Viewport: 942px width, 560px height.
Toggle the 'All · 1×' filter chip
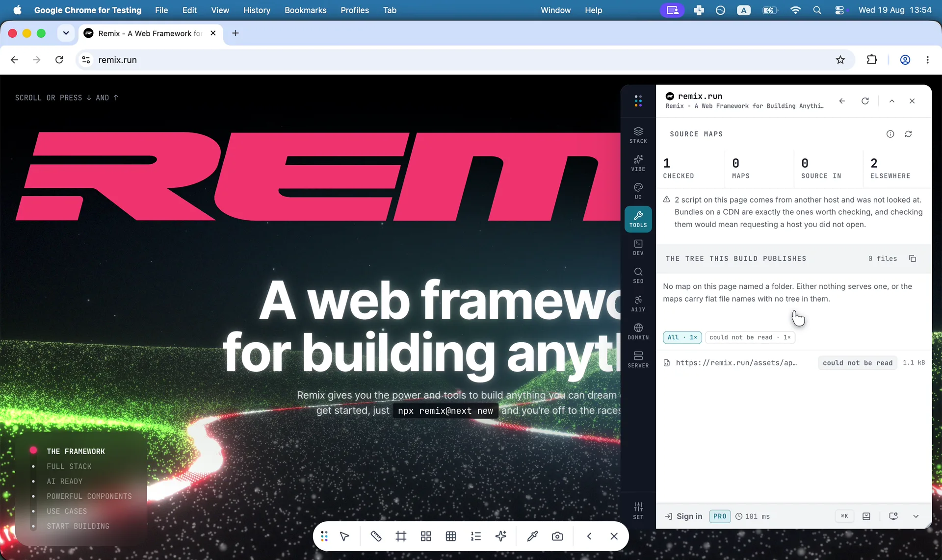pyautogui.click(x=682, y=337)
